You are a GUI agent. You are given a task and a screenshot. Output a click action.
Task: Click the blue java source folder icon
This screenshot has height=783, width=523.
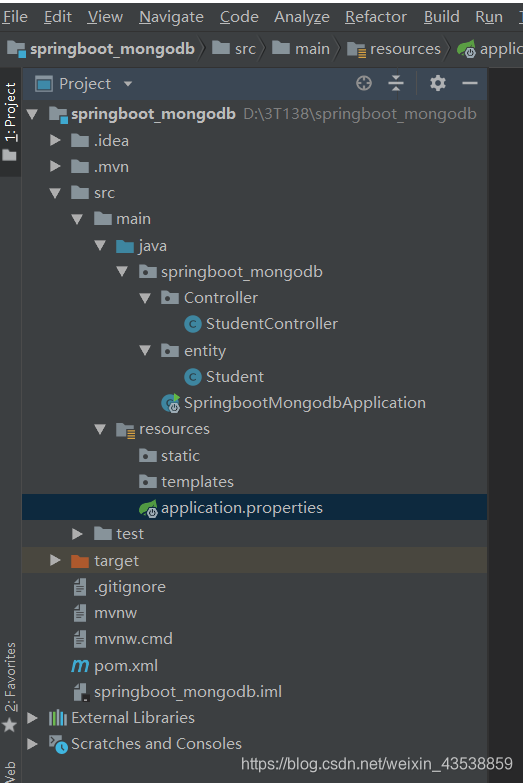point(124,246)
